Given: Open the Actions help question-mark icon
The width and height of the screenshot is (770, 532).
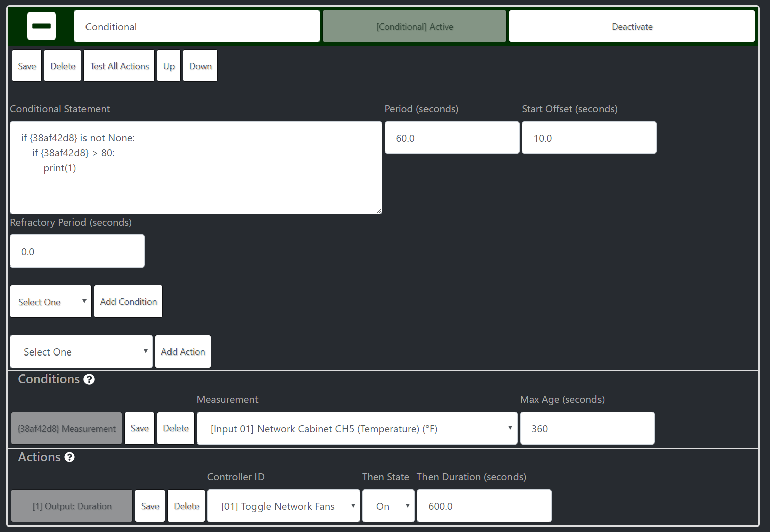Looking at the screenshot, I should pos(70,457).
